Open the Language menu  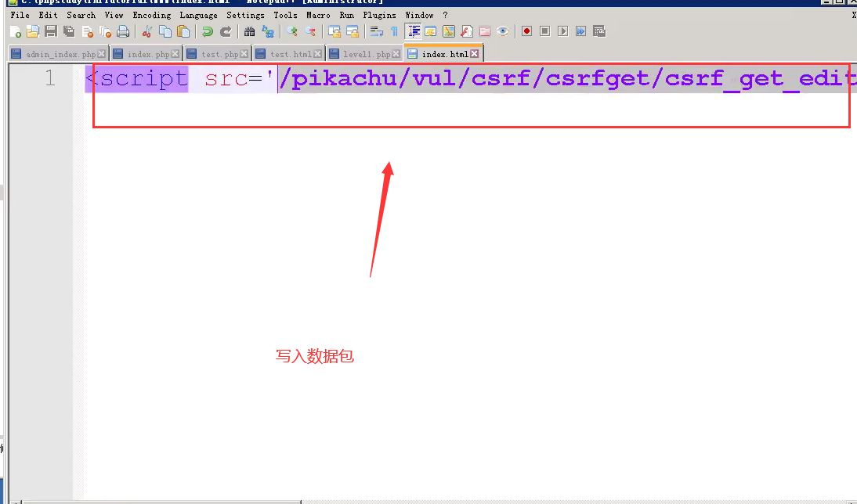click(x=198, y=16)
